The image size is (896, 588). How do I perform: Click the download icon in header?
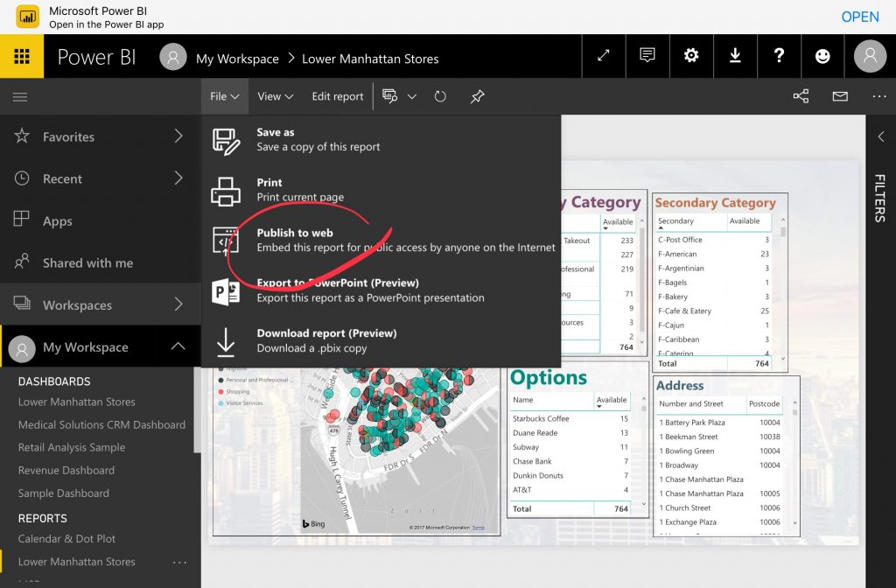point(735,56)
